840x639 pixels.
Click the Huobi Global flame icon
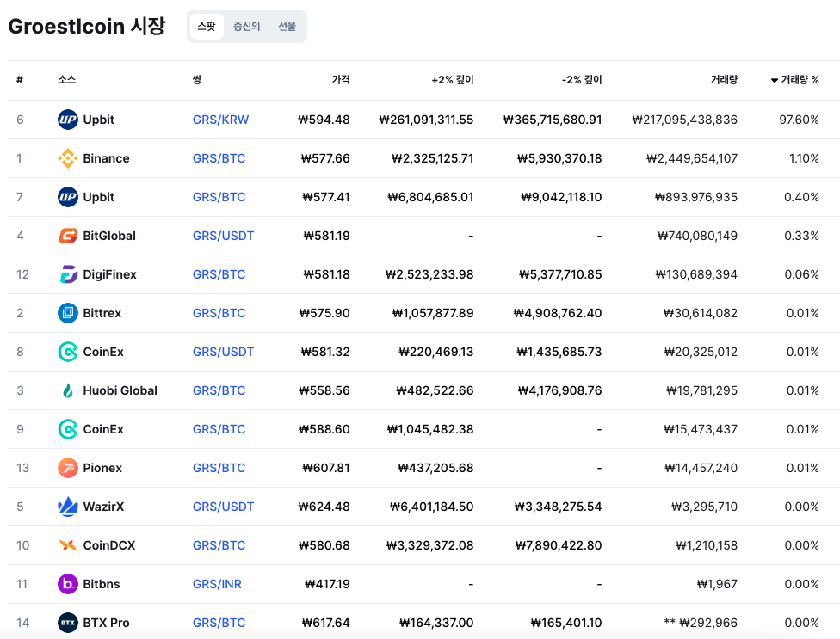[67, 390]
